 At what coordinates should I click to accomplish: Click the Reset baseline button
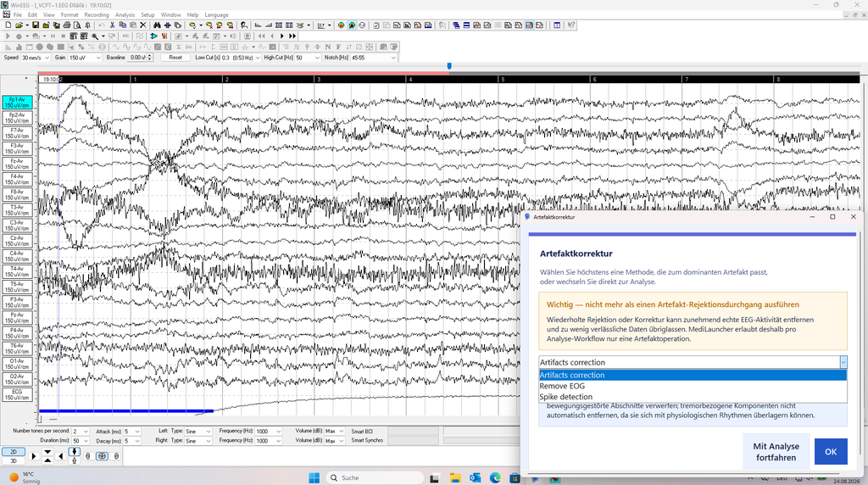pyautogui.click(x=175, y=58)
